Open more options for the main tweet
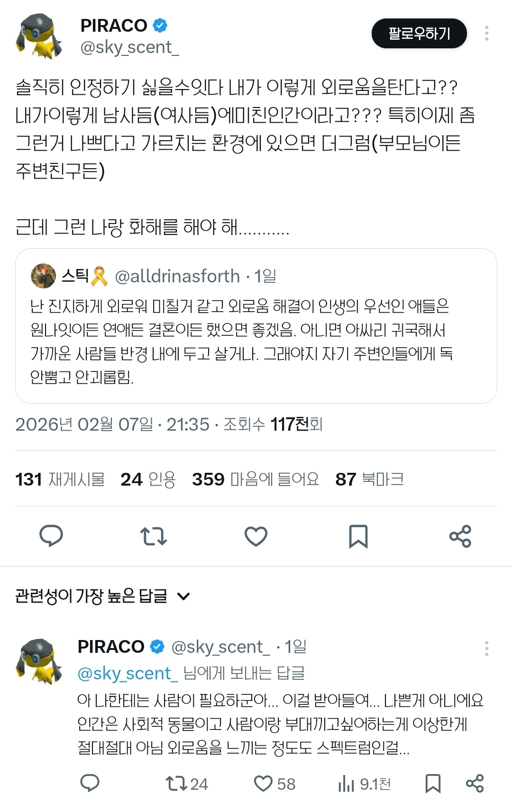 [487, 33]
